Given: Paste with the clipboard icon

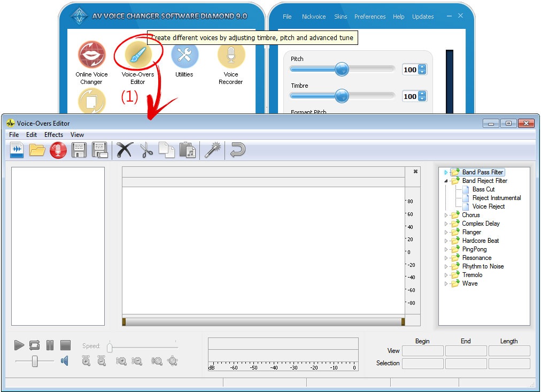Looking at the screenshot, I should point(187,150).
